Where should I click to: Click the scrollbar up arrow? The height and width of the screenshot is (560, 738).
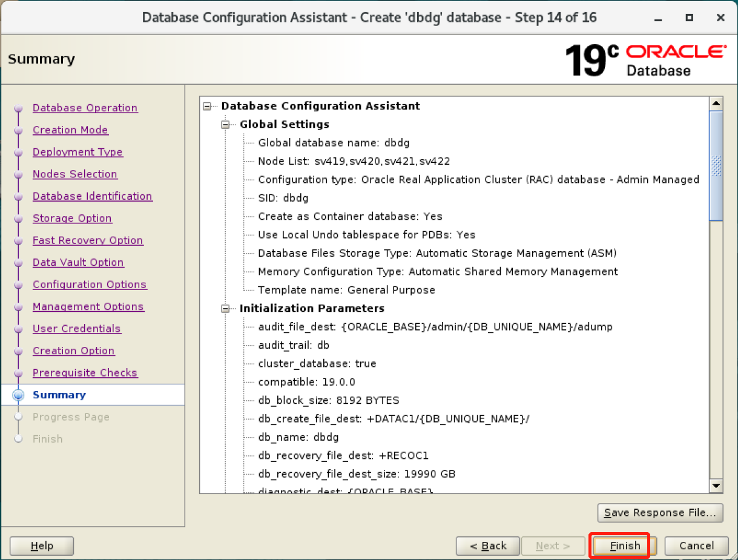pyautogui.click(x=716, y=104)
